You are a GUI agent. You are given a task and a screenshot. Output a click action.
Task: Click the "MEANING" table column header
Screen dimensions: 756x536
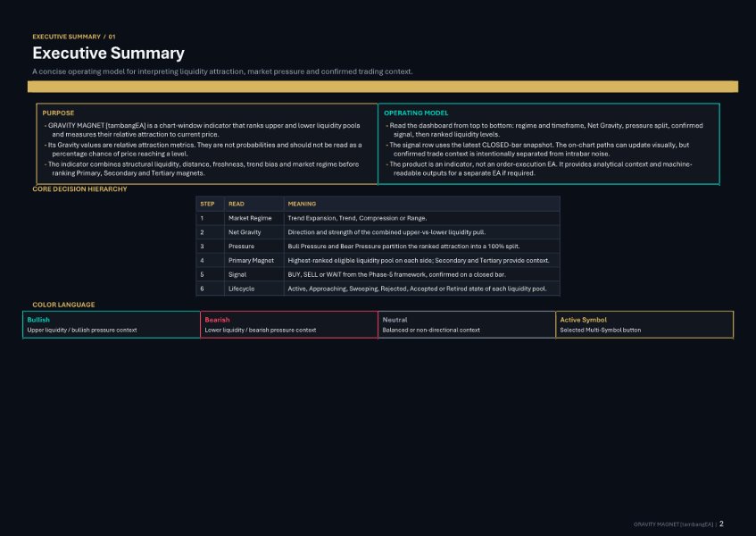click(x=302, y=204)
